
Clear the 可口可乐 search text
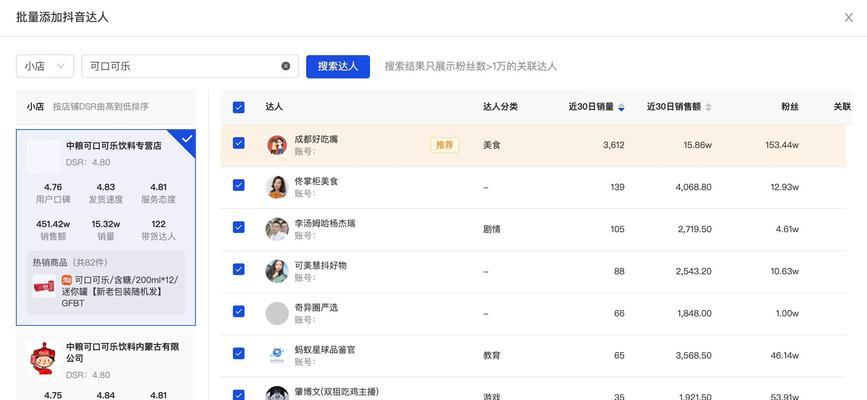(x=285, y=66)
